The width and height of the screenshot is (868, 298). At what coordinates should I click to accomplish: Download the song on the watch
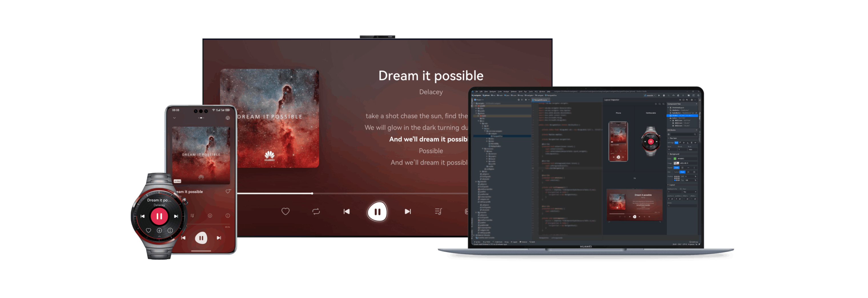tap(159, 230)
